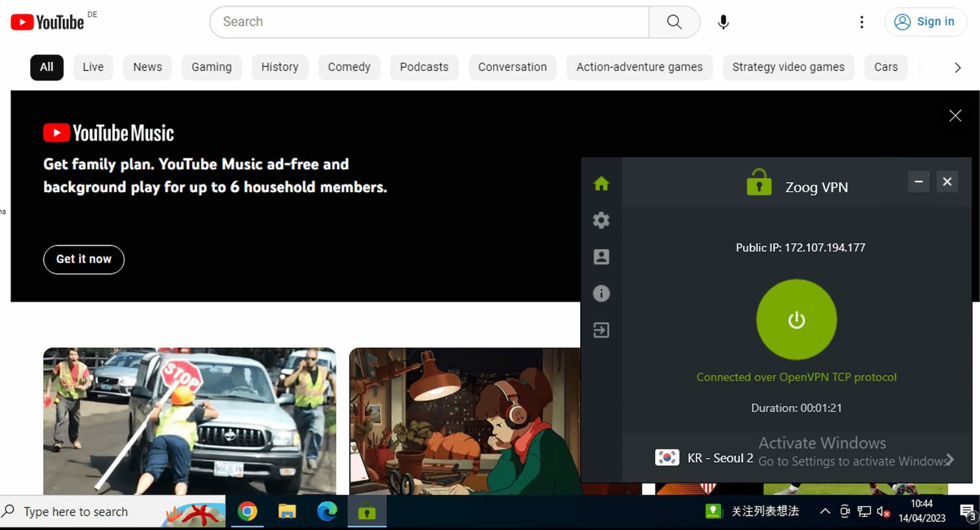Show hidden icons in the system tray
Image resolution: width=980 pixels, height=530 pixels.
coord(825,511)
